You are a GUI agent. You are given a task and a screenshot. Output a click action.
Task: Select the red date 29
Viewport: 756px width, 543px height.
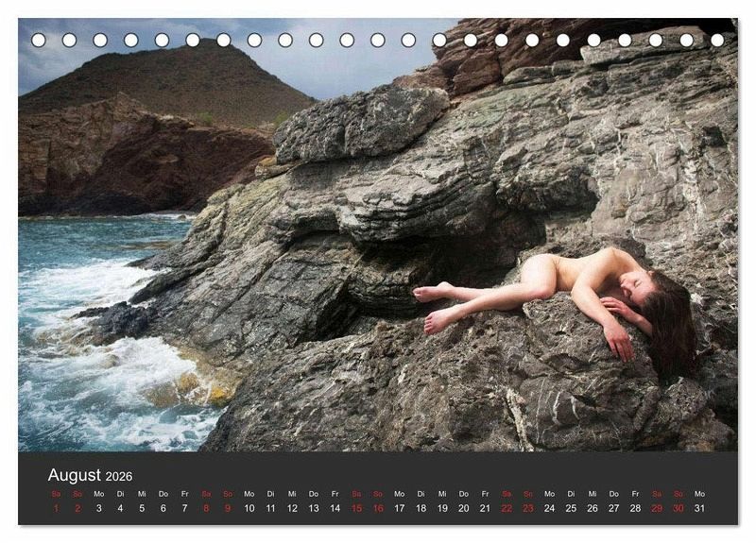(657, 508)
